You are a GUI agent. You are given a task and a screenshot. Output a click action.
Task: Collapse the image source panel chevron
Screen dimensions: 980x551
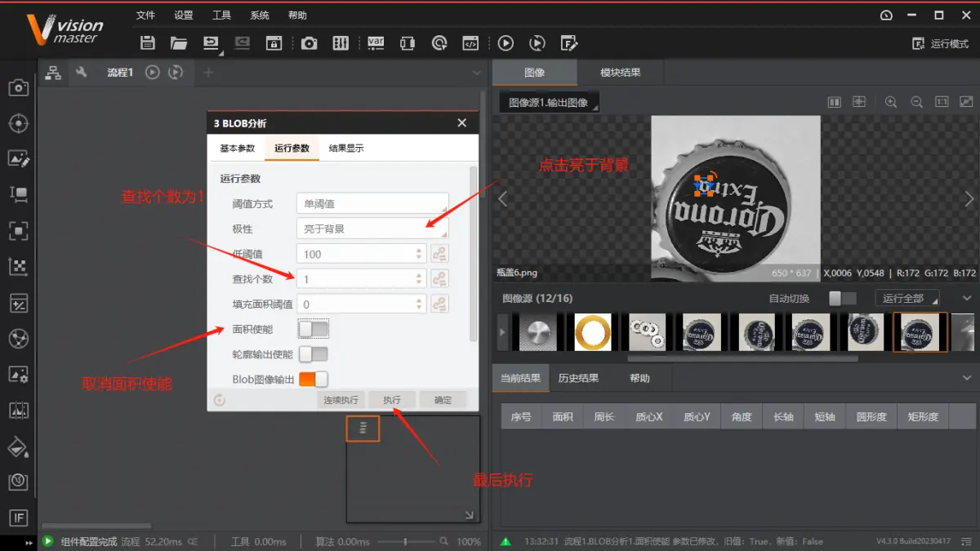coord(968,299)
